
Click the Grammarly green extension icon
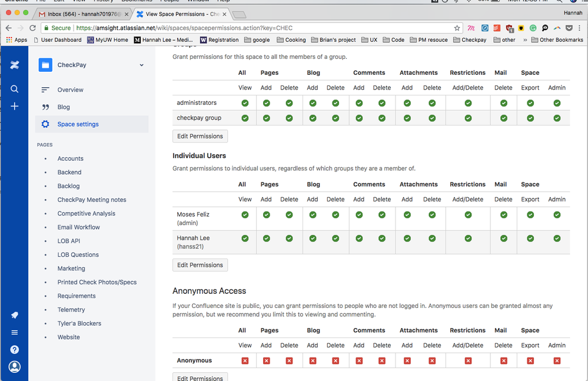click(x=533, y=28)
